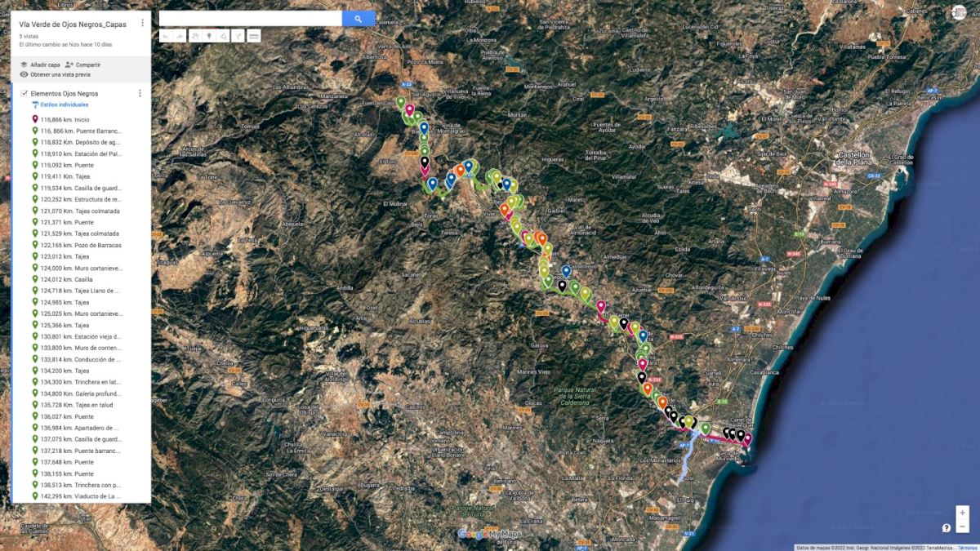The width and height of the screenshot is (980, 551).
Task: Click Compartir to share map
Action: click(x=83, y=64)
